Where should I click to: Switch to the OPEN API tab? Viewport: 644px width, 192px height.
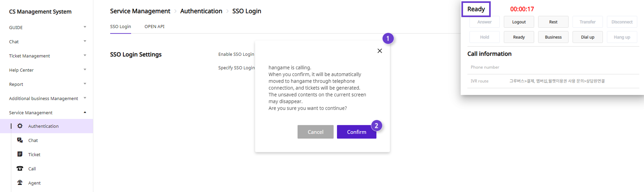pos(155,26)
